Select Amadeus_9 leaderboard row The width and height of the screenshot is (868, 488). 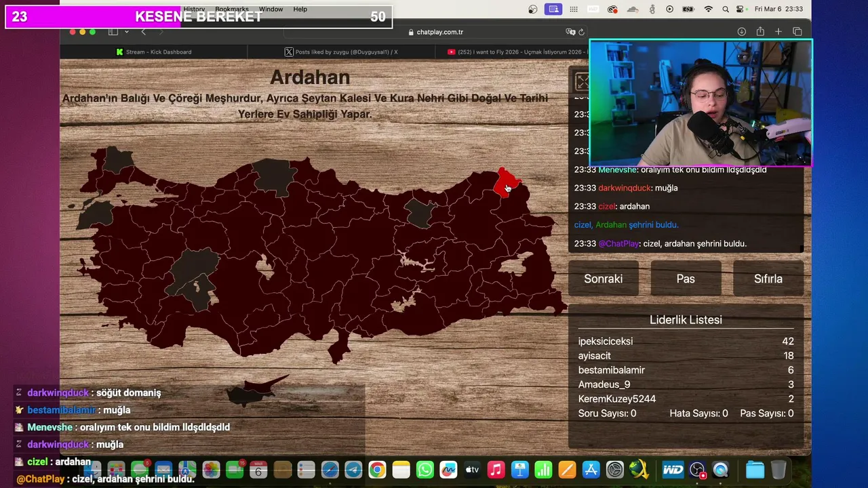click(686, 384)
